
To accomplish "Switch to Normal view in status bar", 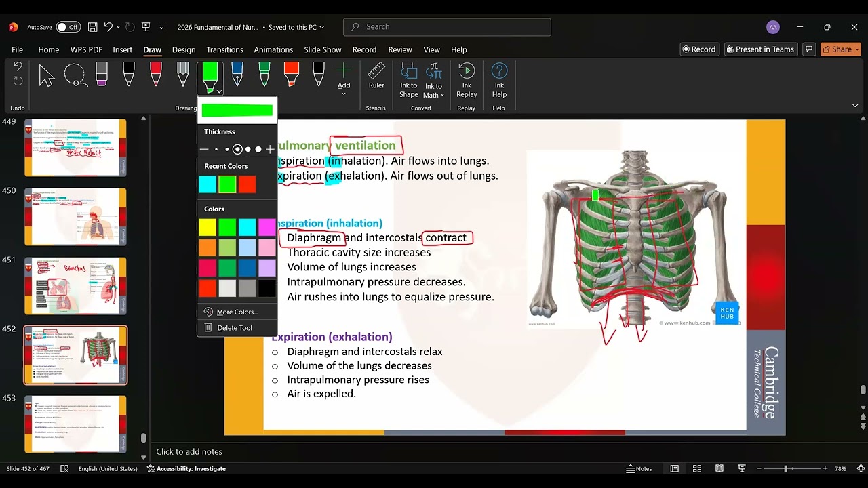I will 675,468.
